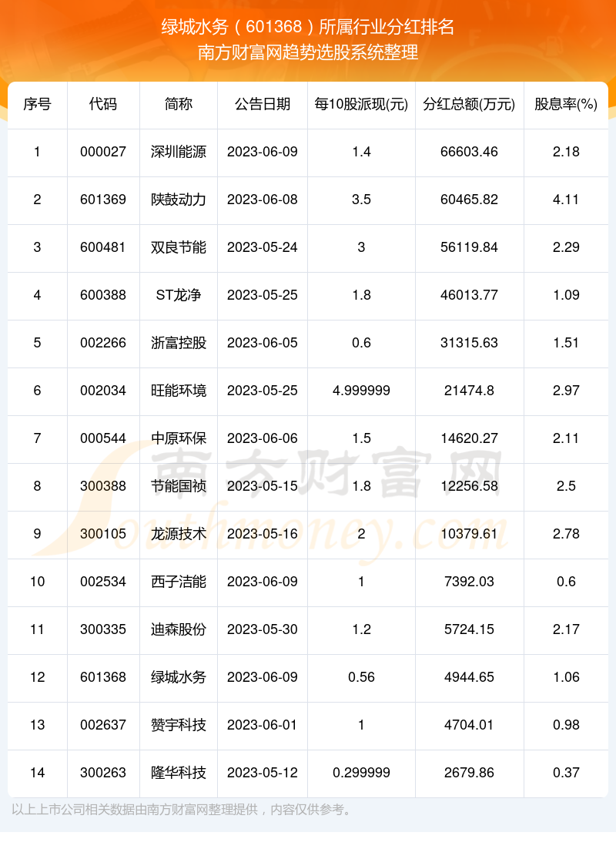Click the title 绿城水务（601368）所属行业分红排名
Viewport: 616px width, 849px height.
coord(307,27)
